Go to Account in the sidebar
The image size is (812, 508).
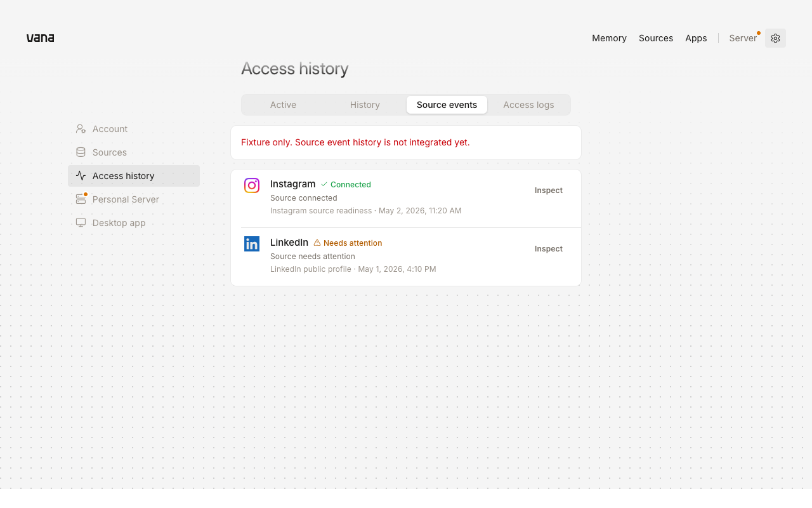pyautogui.click(x=134, y=129)
